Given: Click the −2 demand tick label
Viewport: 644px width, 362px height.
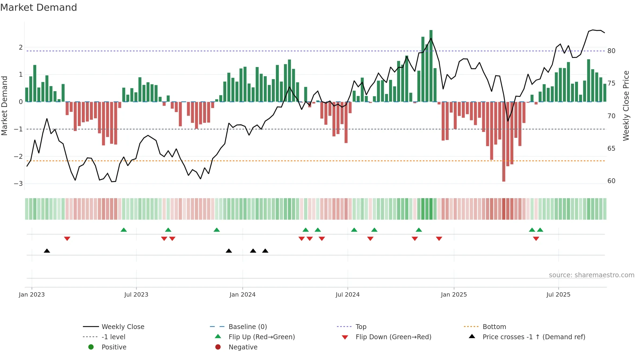Looking at the screenshot, I should point(18,156).
